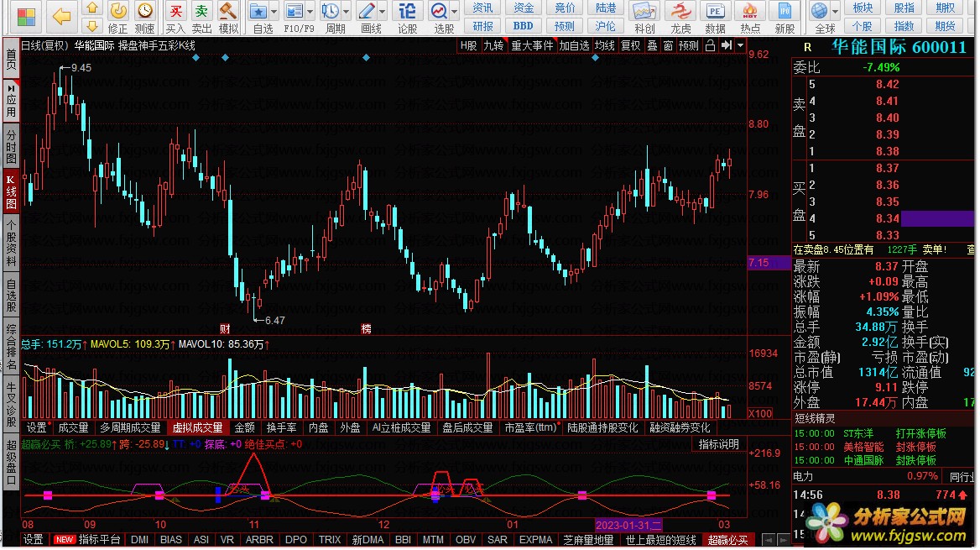
Task: Open the 科创 chart icon
Action: point(644,11)
